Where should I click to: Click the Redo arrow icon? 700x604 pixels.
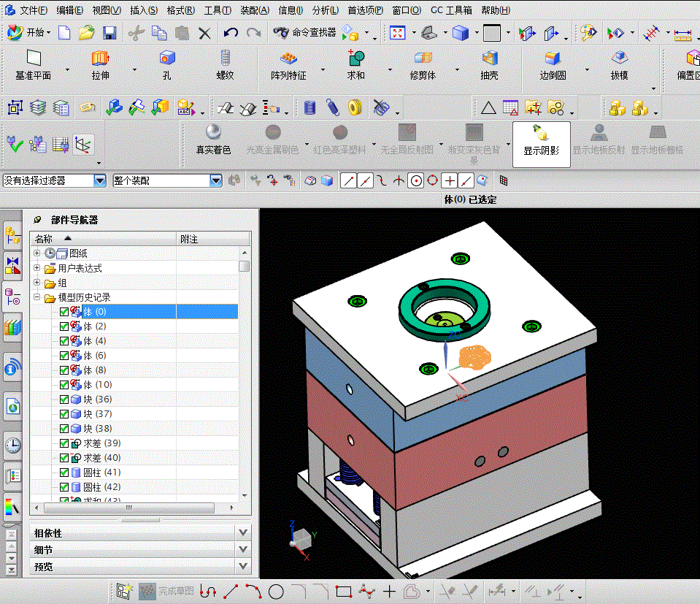(x=253, y=33)
